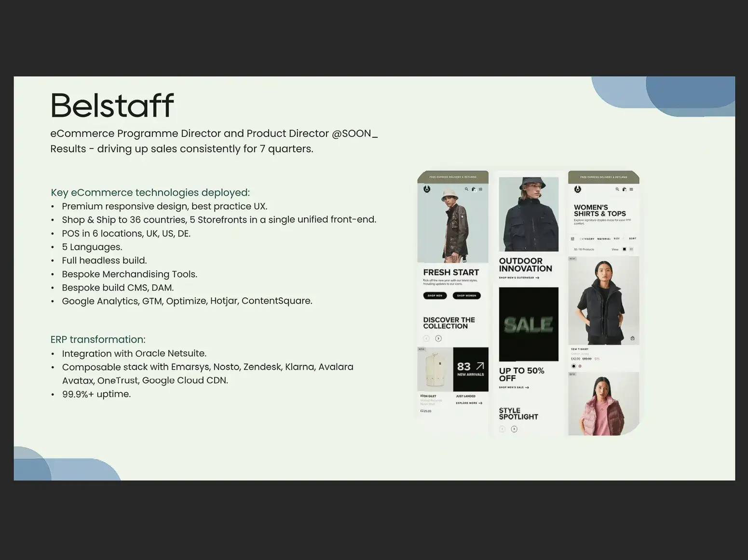Screen dimensions: 748x560
Task: Expand the Material filter
Action: [604, 239]
